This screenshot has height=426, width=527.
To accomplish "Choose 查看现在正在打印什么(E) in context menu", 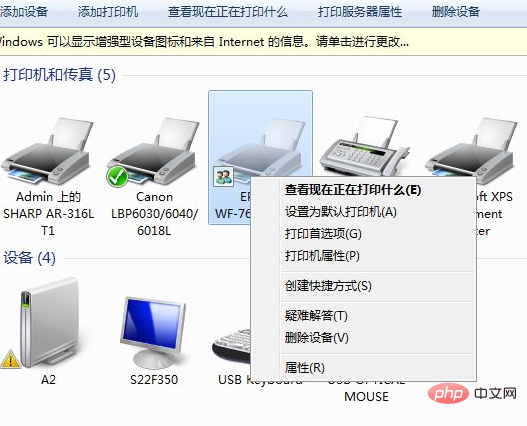I will (x=353, y=190).
